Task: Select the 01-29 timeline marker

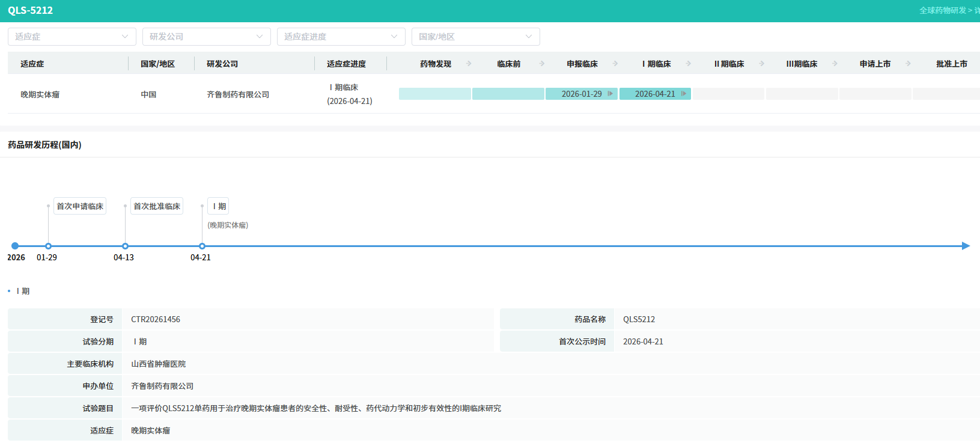Action: point(49,246)
